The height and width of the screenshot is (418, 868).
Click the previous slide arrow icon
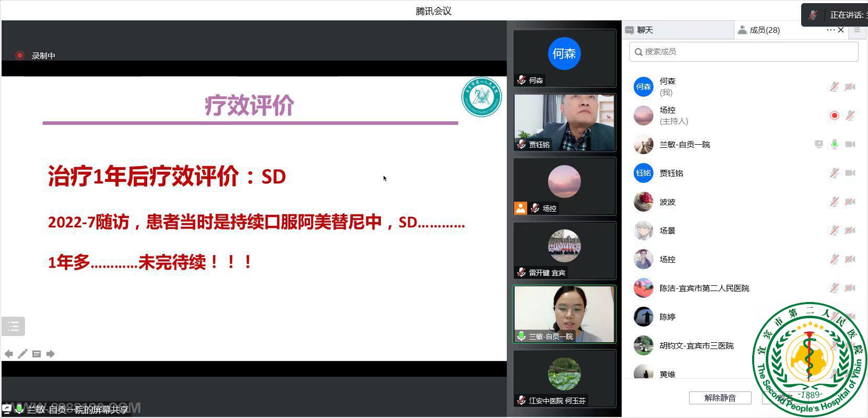coord(8,354)
